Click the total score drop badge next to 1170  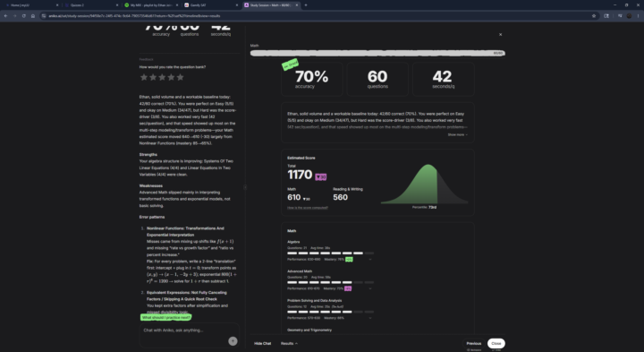point(321,177)
